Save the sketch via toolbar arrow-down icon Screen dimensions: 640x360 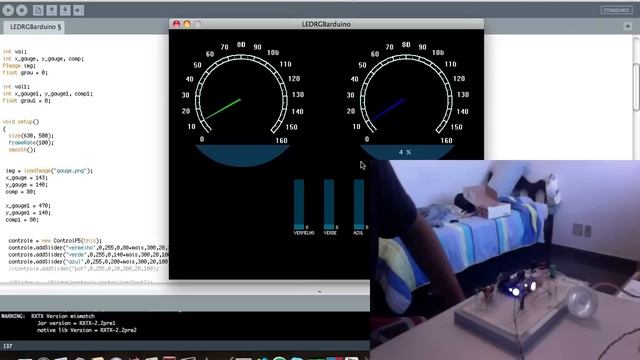[x=65, y=10]
